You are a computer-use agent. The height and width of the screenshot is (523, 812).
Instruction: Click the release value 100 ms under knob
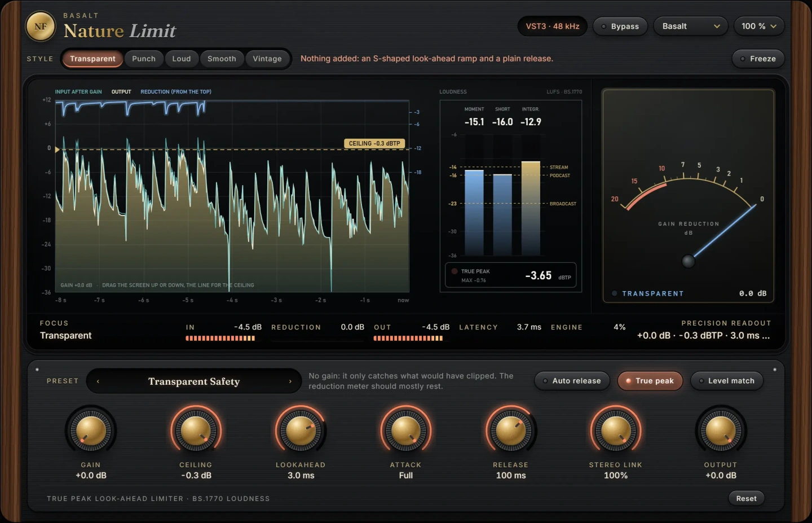(x=511, y=476)
